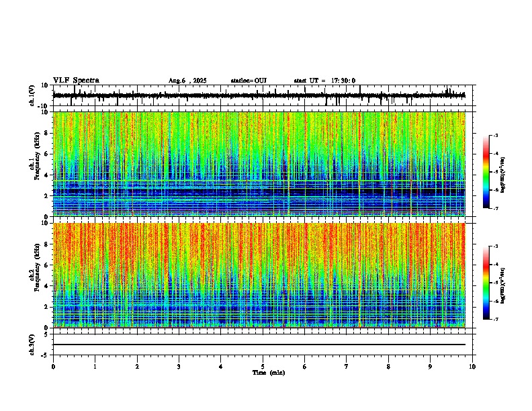Screen dimensions: 532x411
Task: Click the ch.1 colorbar log(PSD) label
Action: 503,175
